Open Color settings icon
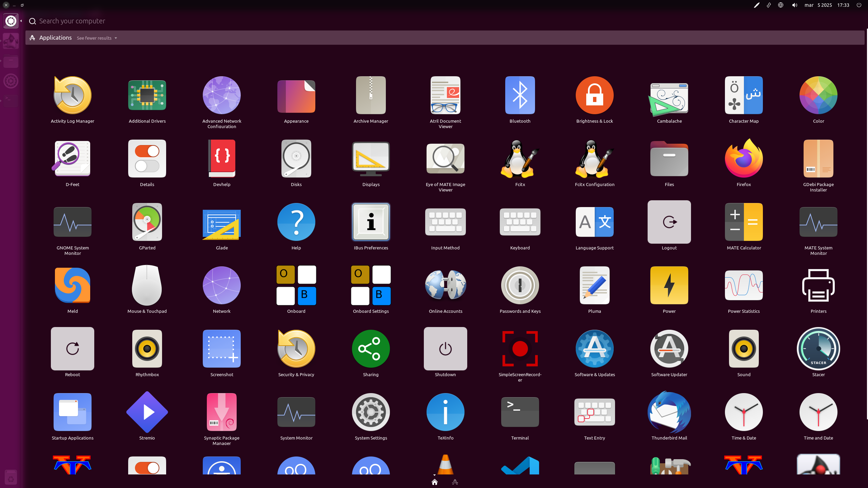Image resolution: width=868 pixels, height=488 pixels. coord(818,95)
